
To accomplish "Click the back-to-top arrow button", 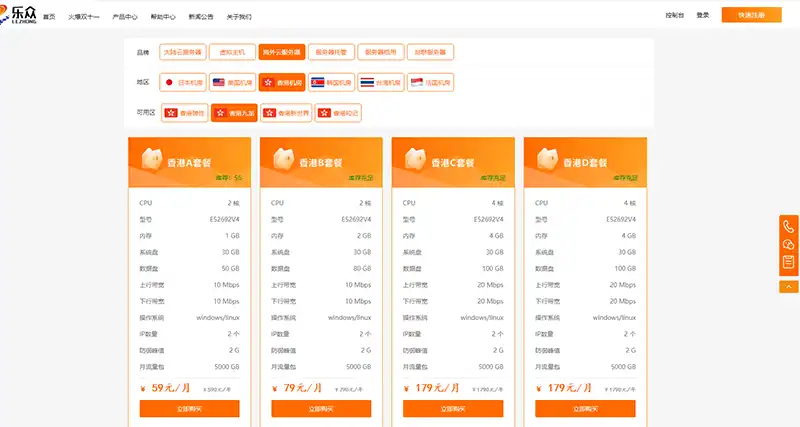I will click(x=788, y=287).
